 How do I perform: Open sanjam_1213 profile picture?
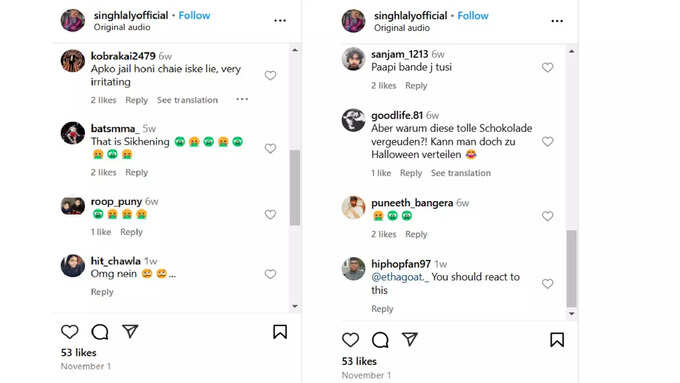click(353, 59)
